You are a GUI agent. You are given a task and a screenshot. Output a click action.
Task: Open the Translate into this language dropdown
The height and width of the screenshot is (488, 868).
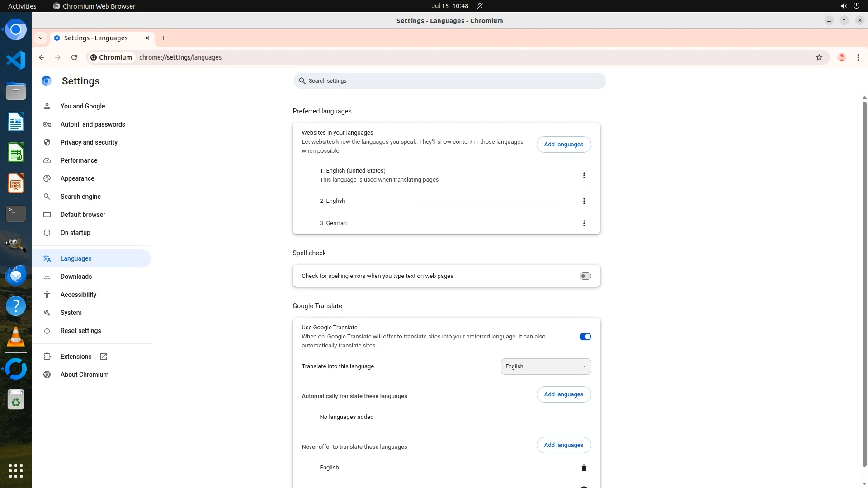[x=546, y=366]
